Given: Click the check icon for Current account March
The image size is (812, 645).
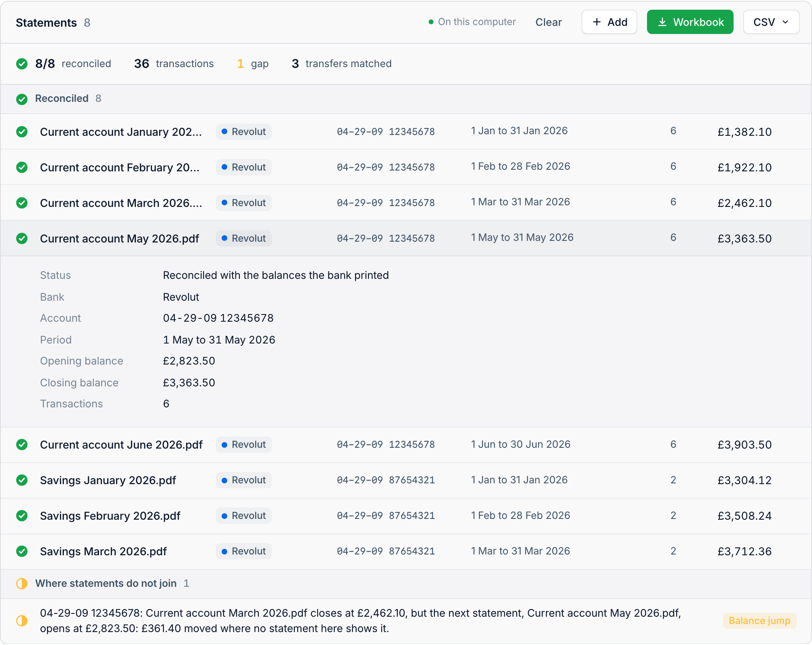Looking at the screenshot, I should 22,203.
